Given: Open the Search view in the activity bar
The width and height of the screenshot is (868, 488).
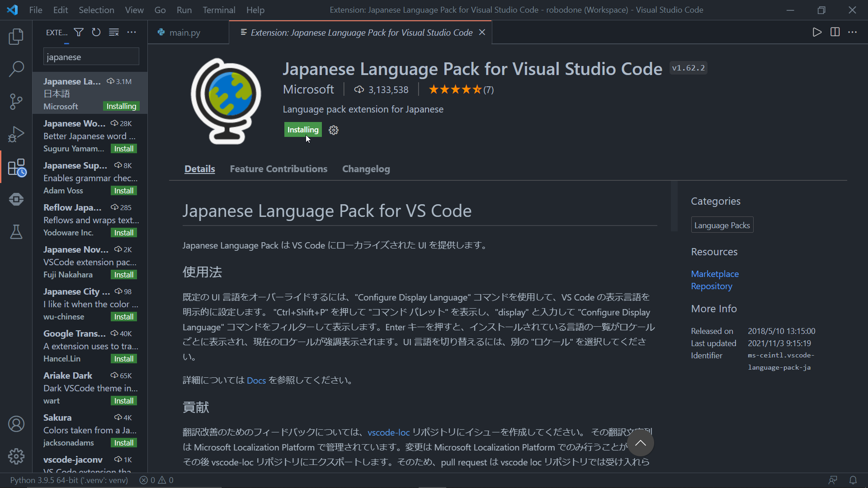Looking at the screenshot, I should click(16, 69).
